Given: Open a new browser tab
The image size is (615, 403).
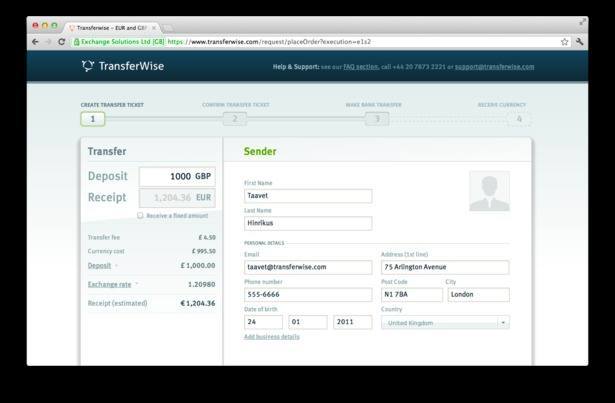Looking at the screenshot, I should (167, 28).
